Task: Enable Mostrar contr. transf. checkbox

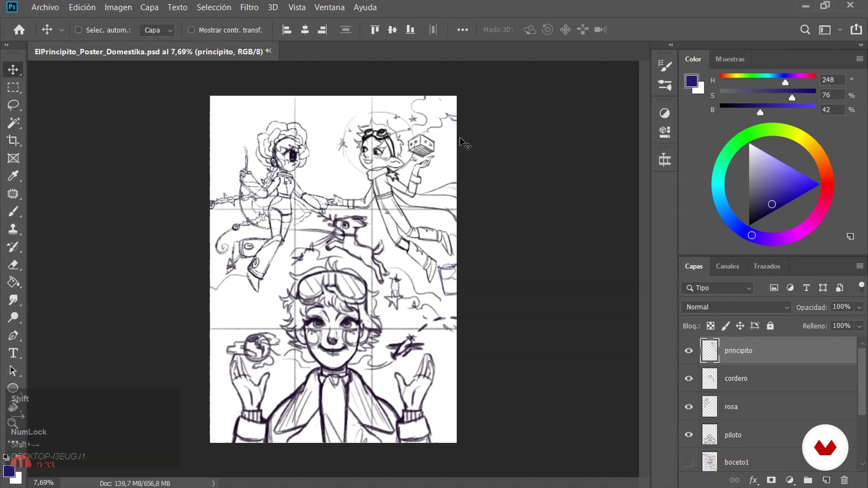Action: (191, 30)
